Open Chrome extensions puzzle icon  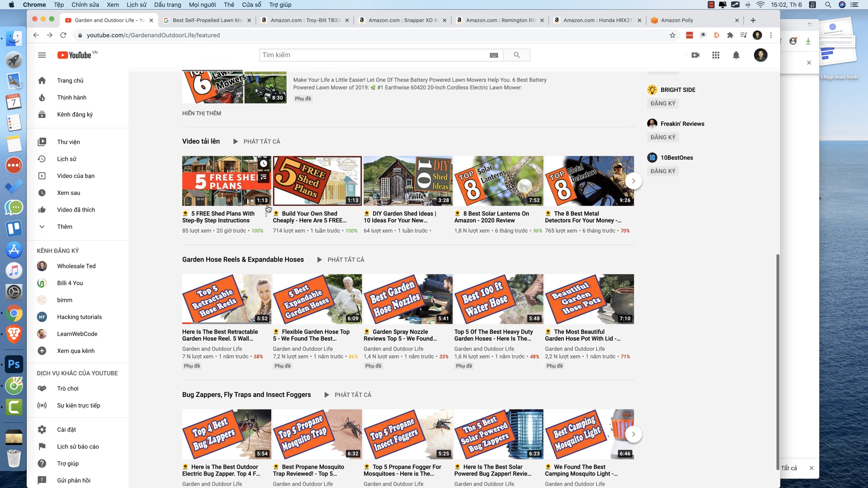coord(730,35)
